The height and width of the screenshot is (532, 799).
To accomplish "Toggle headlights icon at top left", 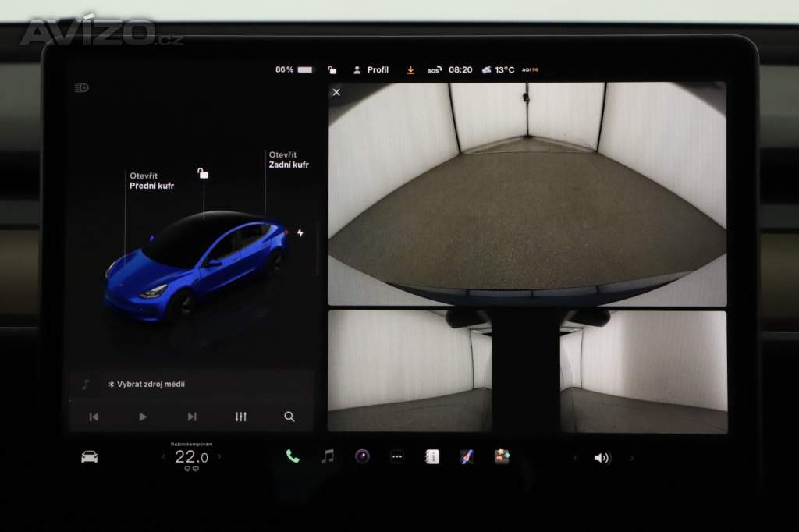I will pyautogui.click(x=81, y=87).
